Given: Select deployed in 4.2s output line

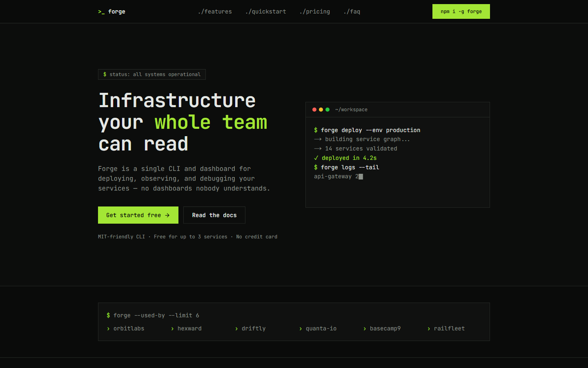Looking at the screenshot, I should (x=345, y=158).
